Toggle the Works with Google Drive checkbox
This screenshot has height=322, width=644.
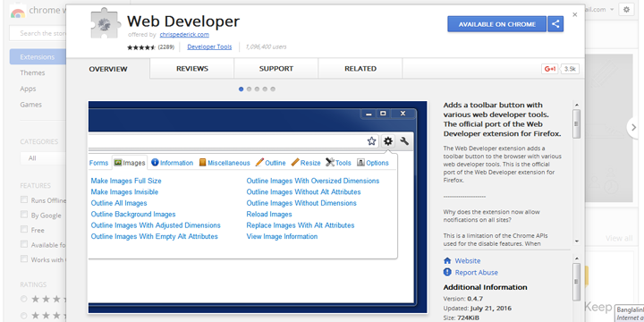tap(24, 259)
